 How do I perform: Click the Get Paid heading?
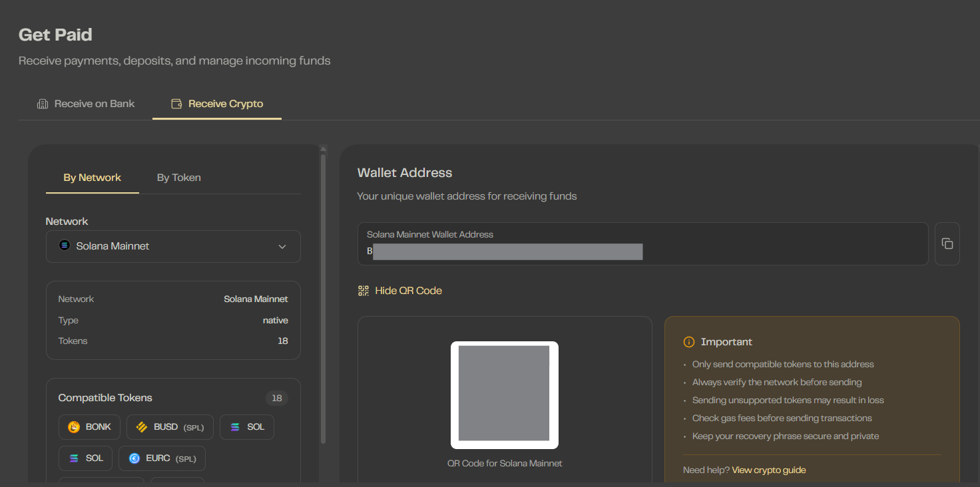click(x=55, y=35)
